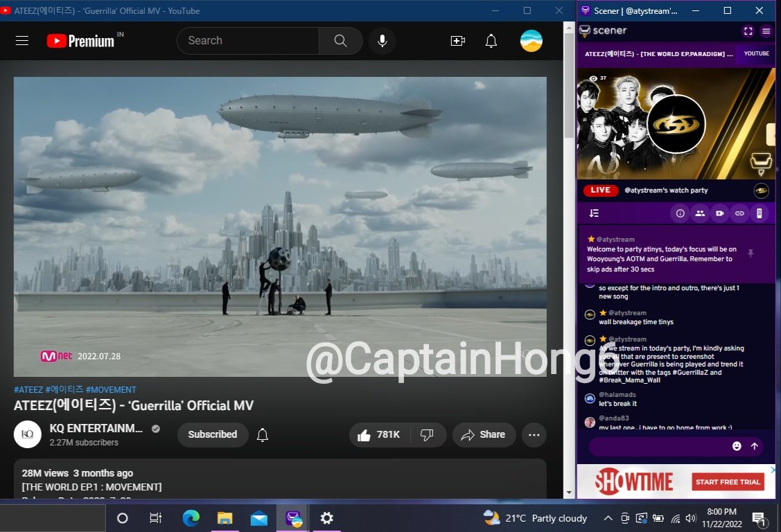Open the three-dot more actions menu
The image size is (781, 532).
(x=534, y=435)
